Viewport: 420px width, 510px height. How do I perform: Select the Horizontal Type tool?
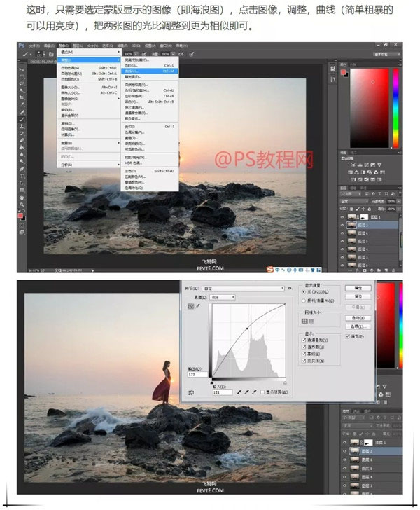[22, 176]
